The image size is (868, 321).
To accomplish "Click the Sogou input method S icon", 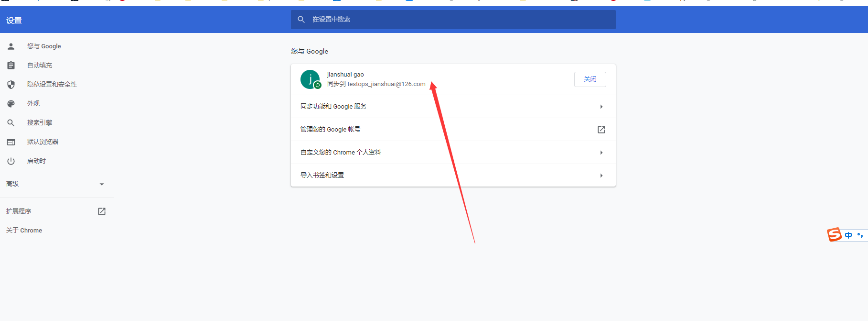I will pos(834,235).
